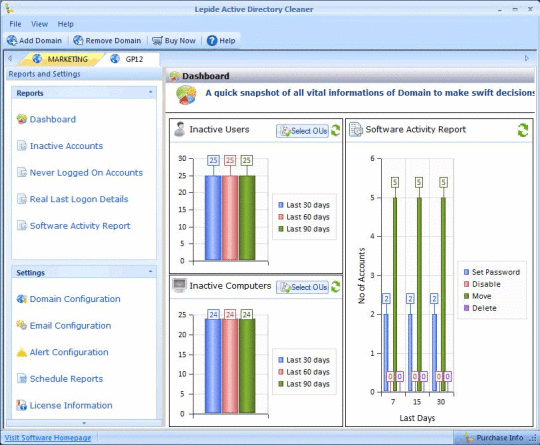Click the Set Password legend blue swatch
This screenshot has width=540, height=445.
pyautogui.click(x=467, y=272)
